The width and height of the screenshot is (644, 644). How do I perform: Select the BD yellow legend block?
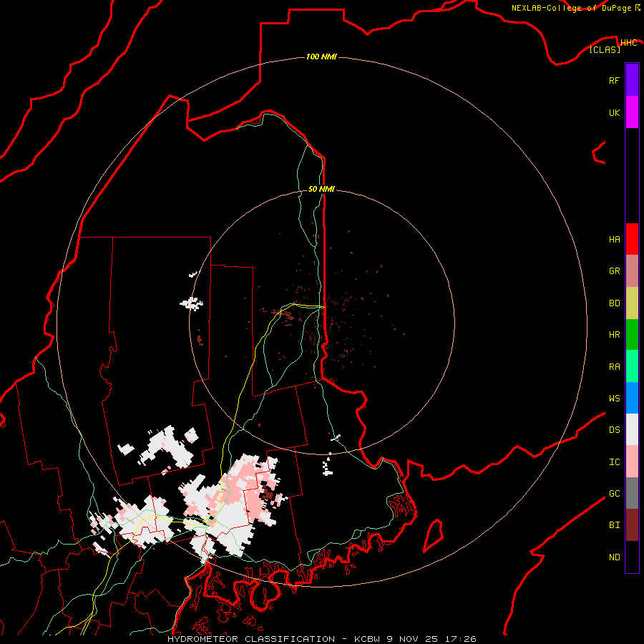click(632, 303)
